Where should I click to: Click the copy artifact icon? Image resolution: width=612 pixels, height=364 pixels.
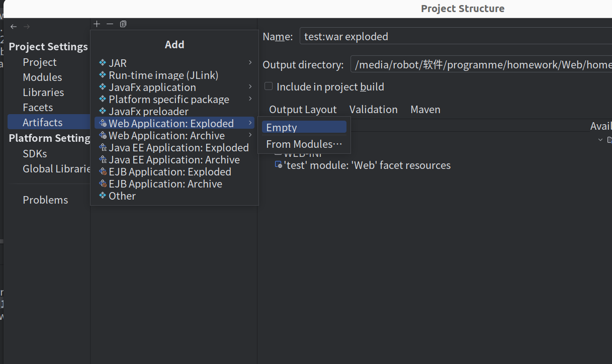(123, 24)
